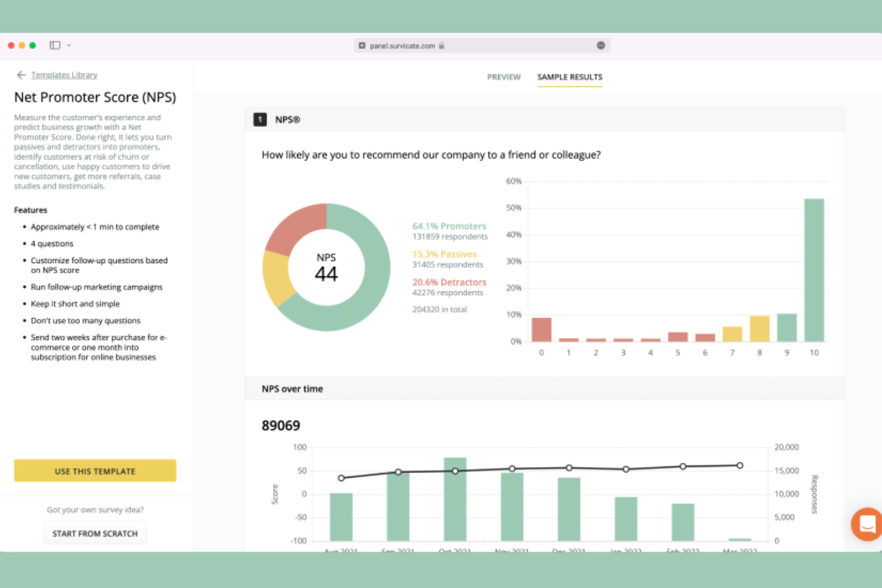Click the small page icon left of the URL
This screenshot has height=588, width=882.
click(x=362, y=46)
